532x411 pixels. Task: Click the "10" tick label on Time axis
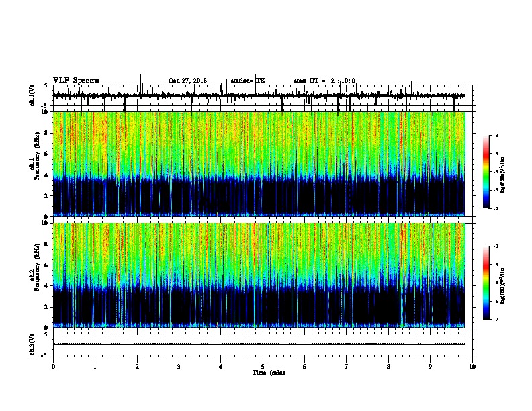[472, 367]
